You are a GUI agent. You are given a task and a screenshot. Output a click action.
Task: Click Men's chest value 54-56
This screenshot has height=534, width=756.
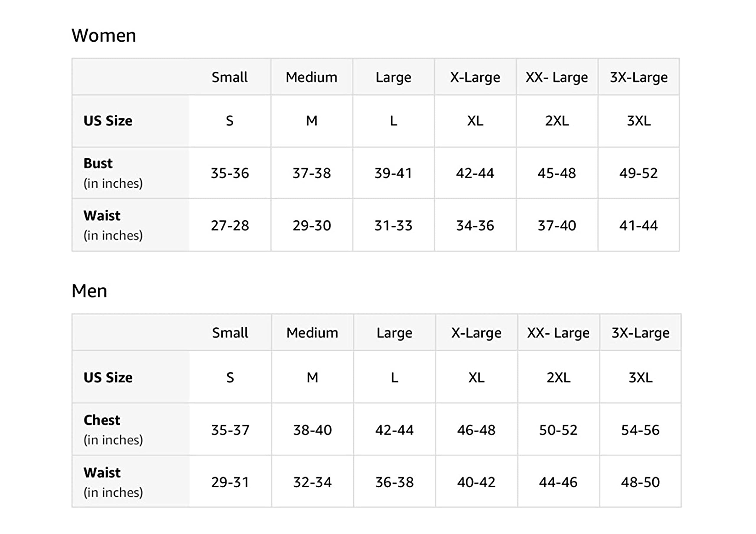[x=640, y=430]
